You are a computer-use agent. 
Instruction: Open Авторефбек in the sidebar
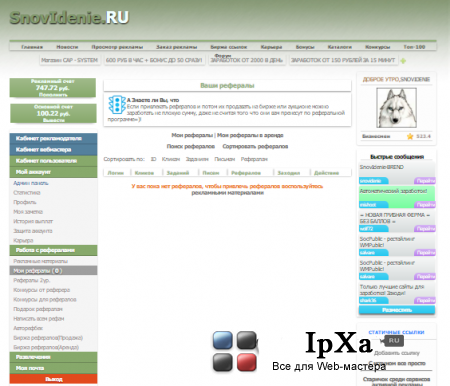[28, 328]
